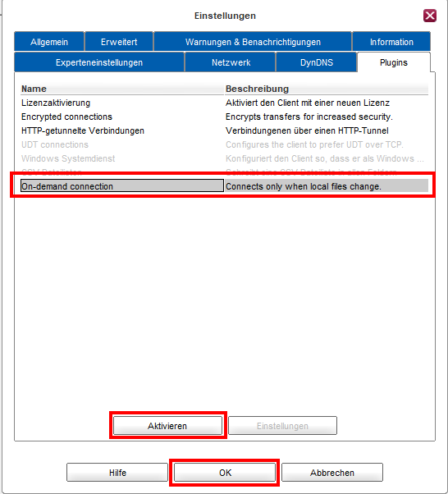Open Warnungen & Benachrichtigungen tab
This screenshot has height=494, width=448.
click(x=253, y=42)
